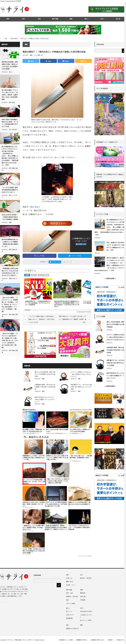Image resolution: width=126 pixels, height=644 pixels.
Task: Open the puzzle 'support' sidebar article thumbnail
Action: 10,53
